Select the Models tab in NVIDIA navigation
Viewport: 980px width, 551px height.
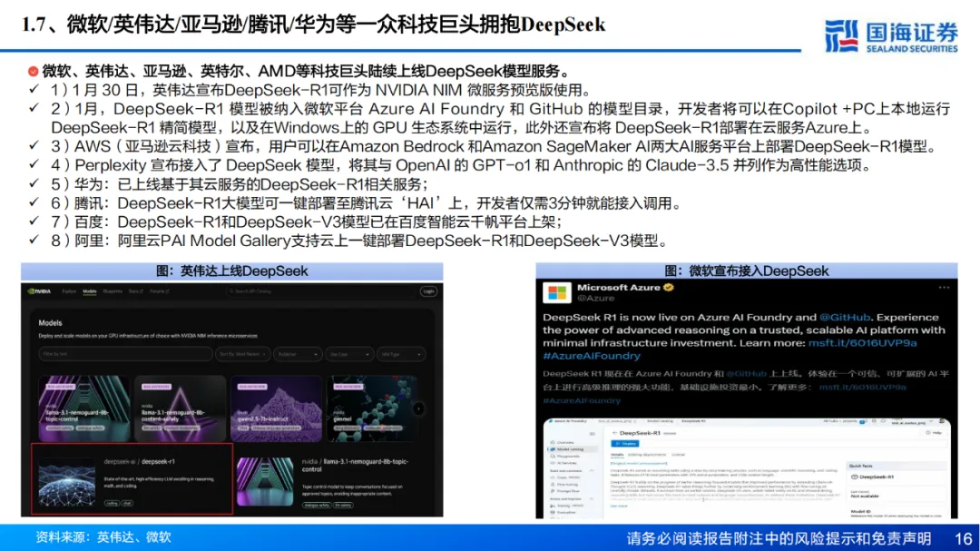point(89,291)
